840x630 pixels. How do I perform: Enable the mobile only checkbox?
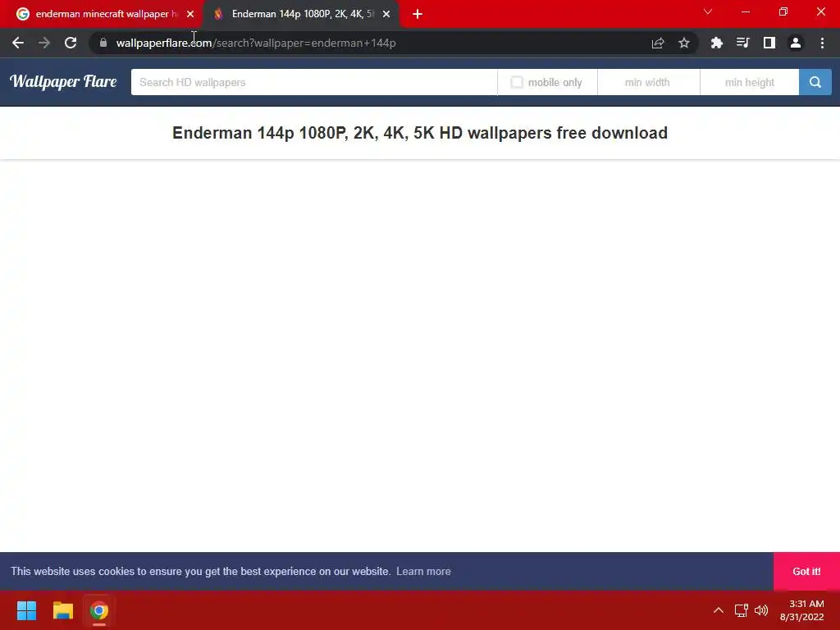coord(517,82)
